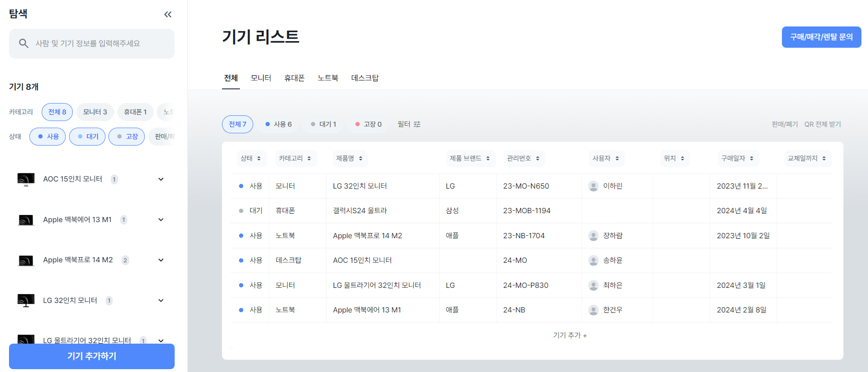Focus the people and device search field
868x372 pixels.
click(x=99, y=43)
